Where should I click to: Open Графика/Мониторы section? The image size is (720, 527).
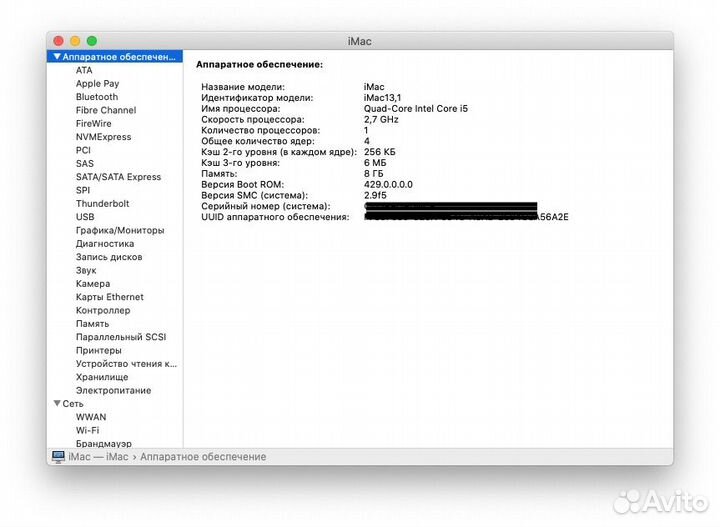click(120, 230)
